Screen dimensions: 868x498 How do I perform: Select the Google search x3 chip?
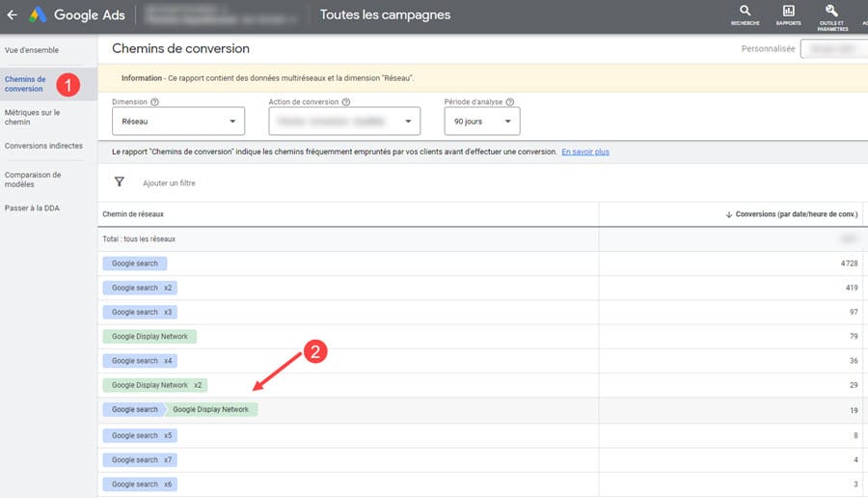point(140,312)
